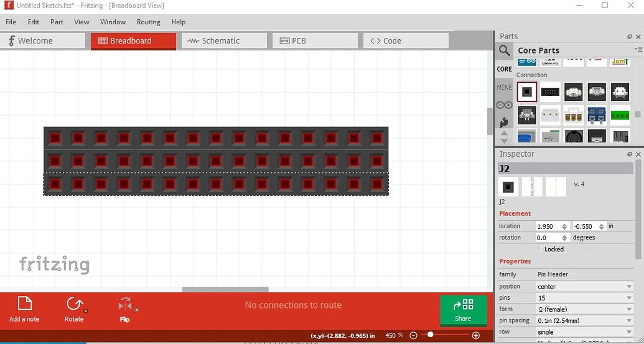Select the brown three-pin Molex connector part
The width and height of the screenshot is (644, 344).
(573, 115)
